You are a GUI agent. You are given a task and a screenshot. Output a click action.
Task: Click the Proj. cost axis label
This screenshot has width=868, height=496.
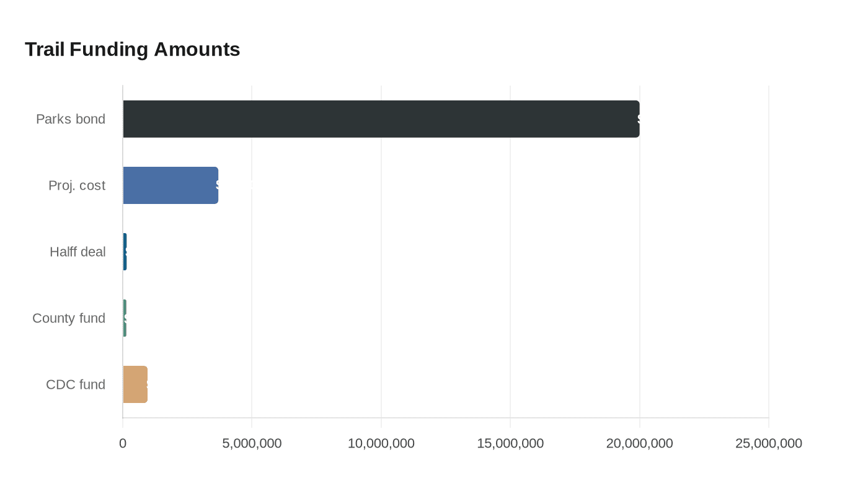(x=77, y=185)
